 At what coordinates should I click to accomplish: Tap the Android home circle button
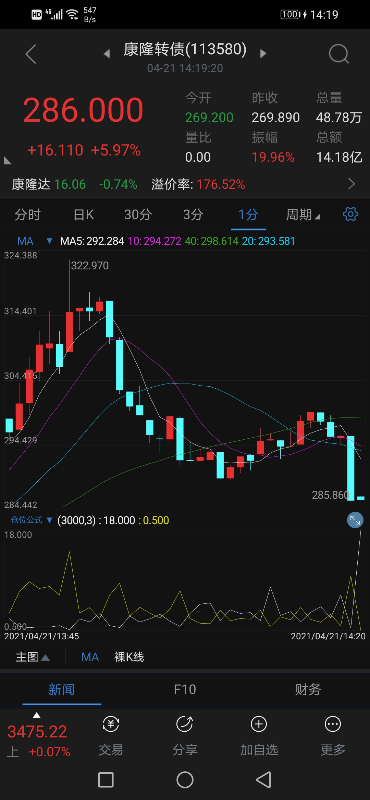185,779
